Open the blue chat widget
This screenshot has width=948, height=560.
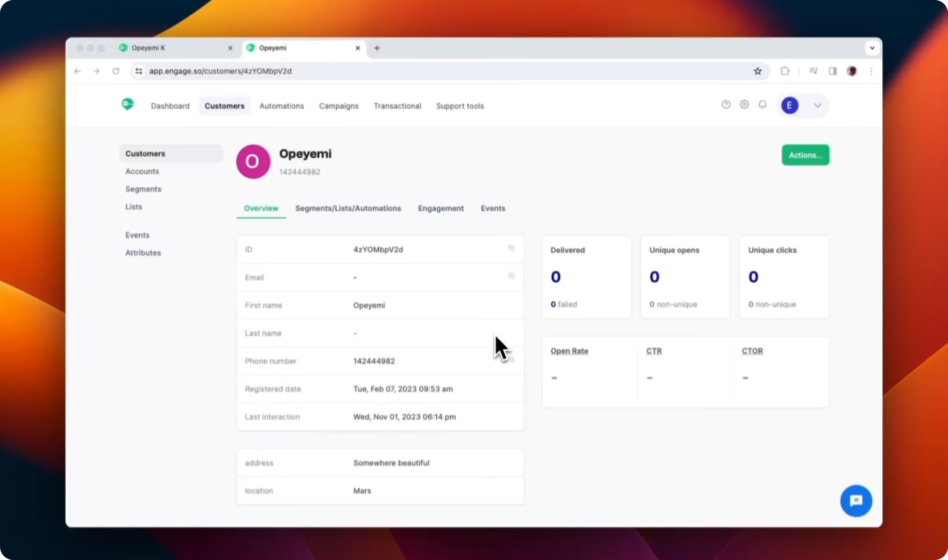point(856,501)
